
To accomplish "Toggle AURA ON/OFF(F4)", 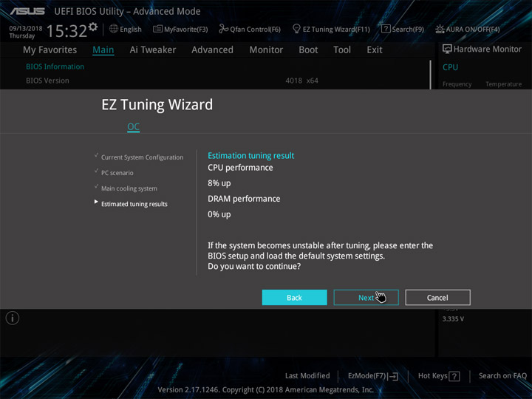I will pyautogui.click(x=468, y=29).
